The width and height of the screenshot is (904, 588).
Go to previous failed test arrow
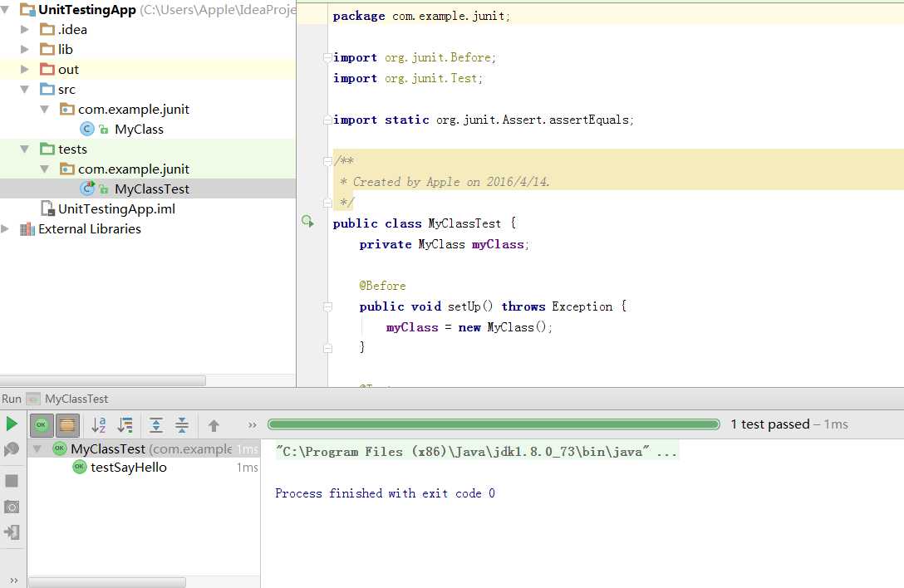point(214,426)
